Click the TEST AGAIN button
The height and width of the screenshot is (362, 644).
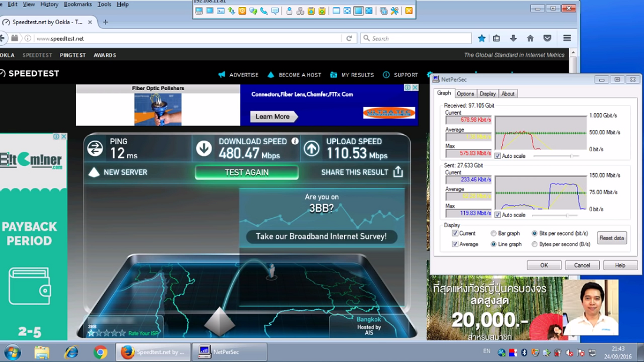246,172
